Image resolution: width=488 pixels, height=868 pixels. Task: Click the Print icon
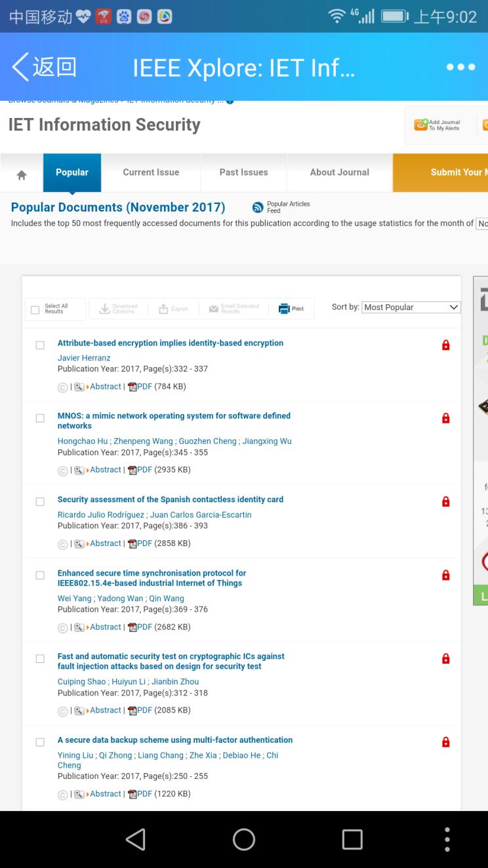pyautogui.click(x=284, y=309)
